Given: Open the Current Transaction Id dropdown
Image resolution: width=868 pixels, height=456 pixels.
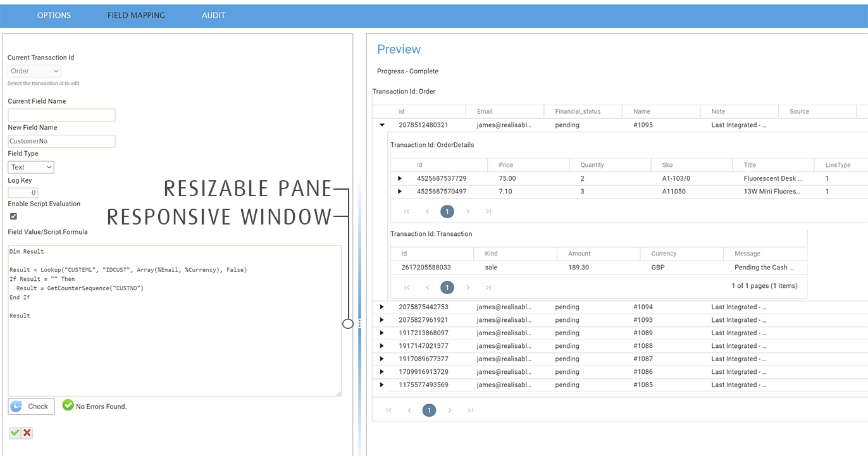Looking at the screenshot, I should click(34, 71).
